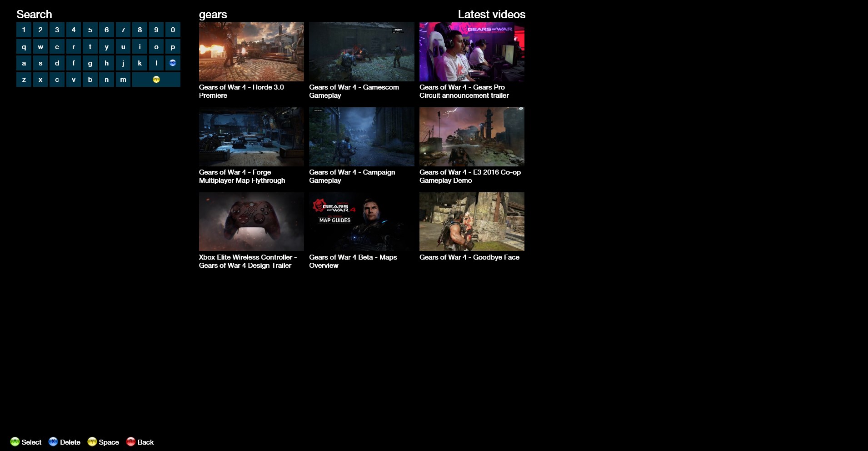The height and width of the screenshot is (451, 868).
Task: Tap the number 6 key
Action: tap(107, 30)
